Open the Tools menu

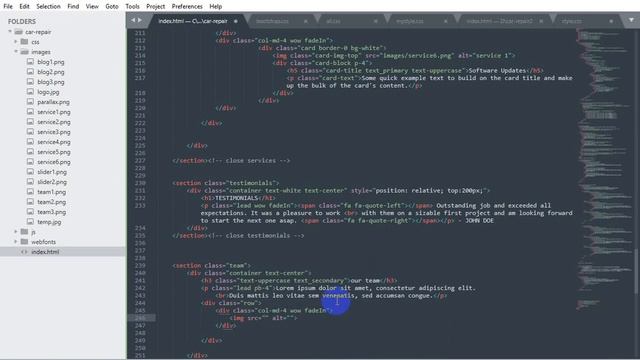132,7
